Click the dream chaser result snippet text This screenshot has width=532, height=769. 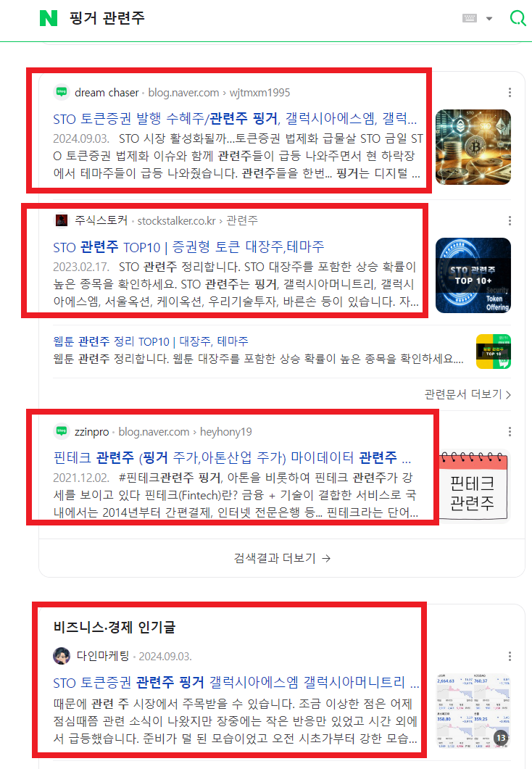coord(238,156)
